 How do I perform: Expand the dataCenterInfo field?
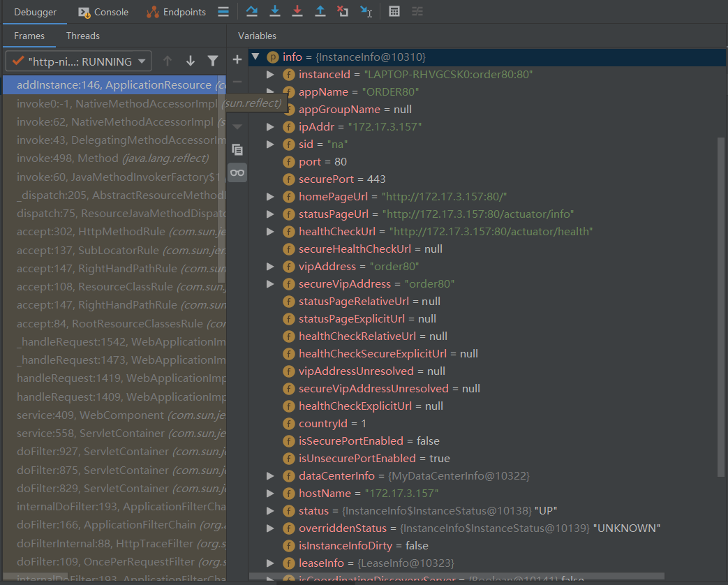coord(270,476)
